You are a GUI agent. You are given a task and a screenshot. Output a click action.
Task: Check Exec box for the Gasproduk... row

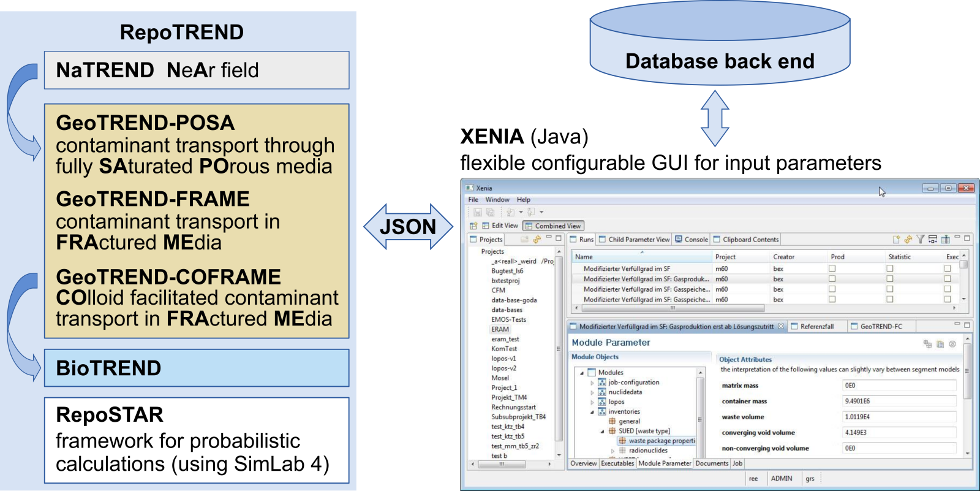(948, 279)
